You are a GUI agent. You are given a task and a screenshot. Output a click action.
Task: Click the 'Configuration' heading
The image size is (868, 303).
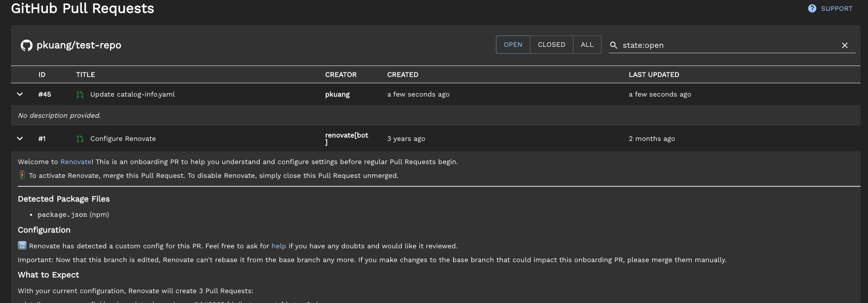tap(44, 230)
